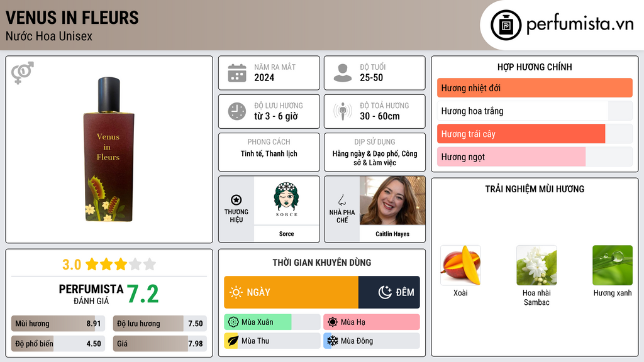Viewport: 644px width, 362px height.
Task: Click the Sorce brand name label
Action: 287,234
